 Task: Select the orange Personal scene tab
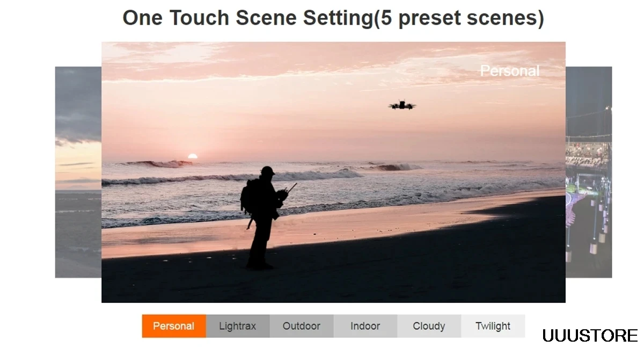174,326
